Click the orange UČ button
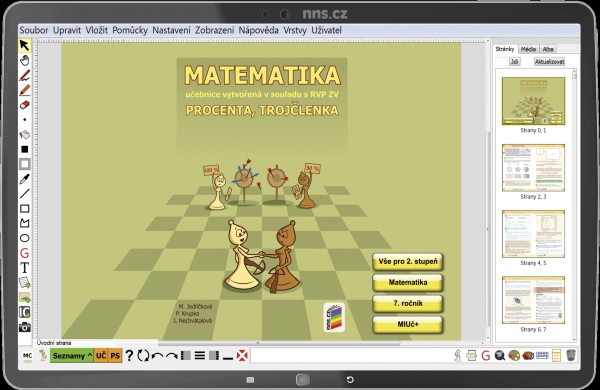Viewport: 600px width, 390px height. pyautogui.click(x=101, y=356)
